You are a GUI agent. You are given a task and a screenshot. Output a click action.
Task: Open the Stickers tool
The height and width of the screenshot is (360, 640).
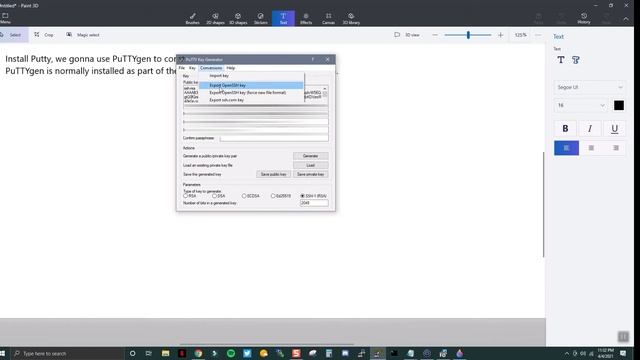260,18
